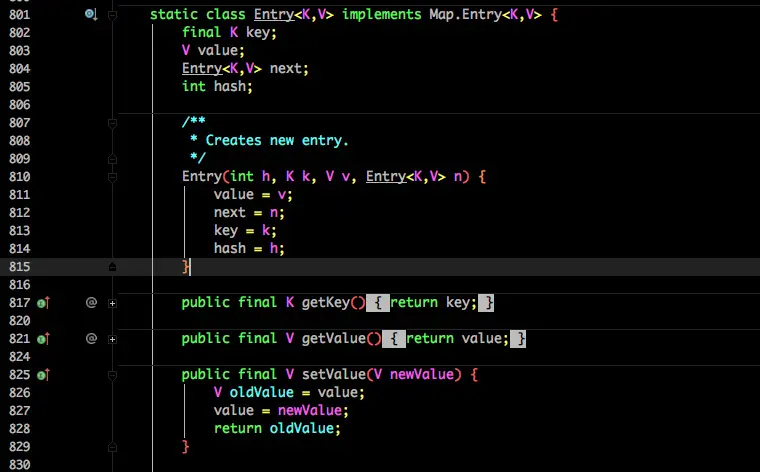760x472 pixels.
Task: Click 'newValue' in the assignment on line 827
Action: coord(309,411)
